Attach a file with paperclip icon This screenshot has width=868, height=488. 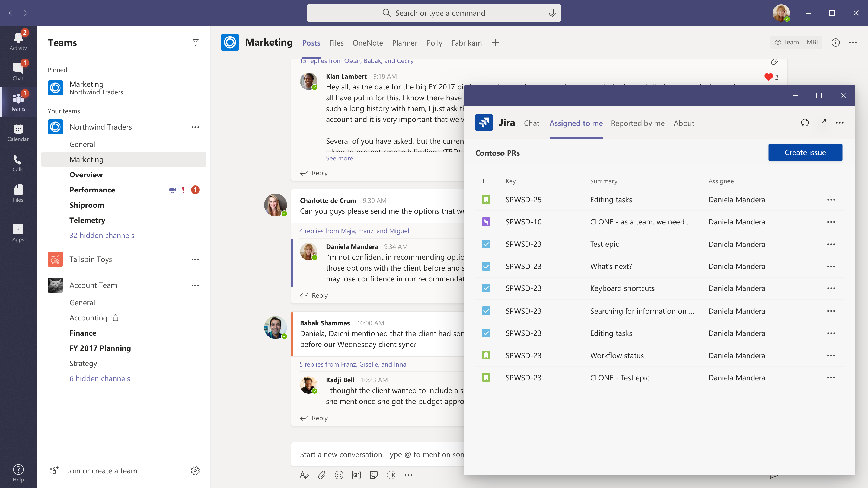click(x=321, y=475)
